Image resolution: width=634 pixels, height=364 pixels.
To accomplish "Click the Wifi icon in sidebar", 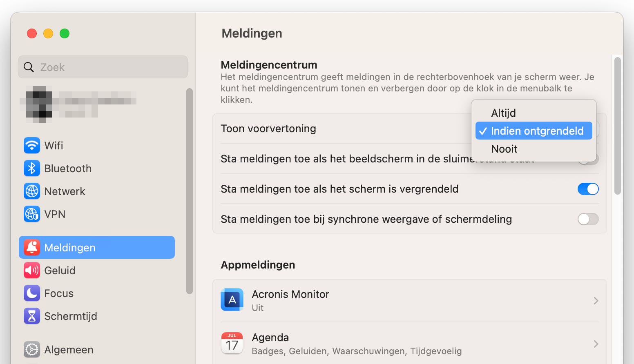I will click(x=32, y=146).
